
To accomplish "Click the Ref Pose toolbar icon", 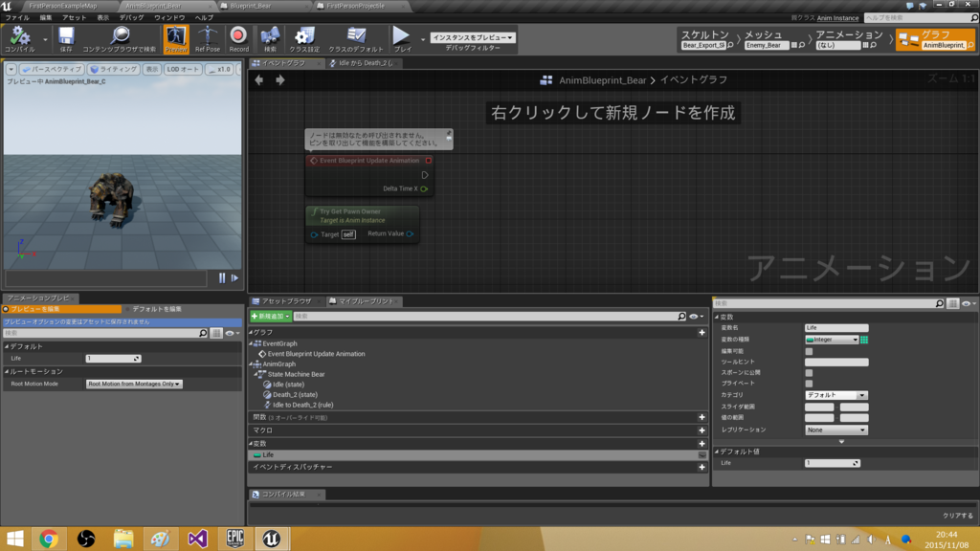I will pos(208,38).
